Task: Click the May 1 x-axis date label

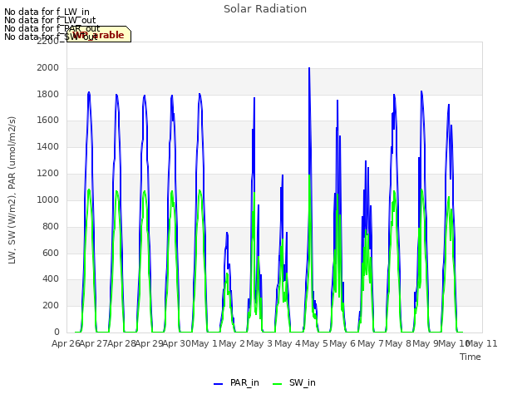Action: 204,343
